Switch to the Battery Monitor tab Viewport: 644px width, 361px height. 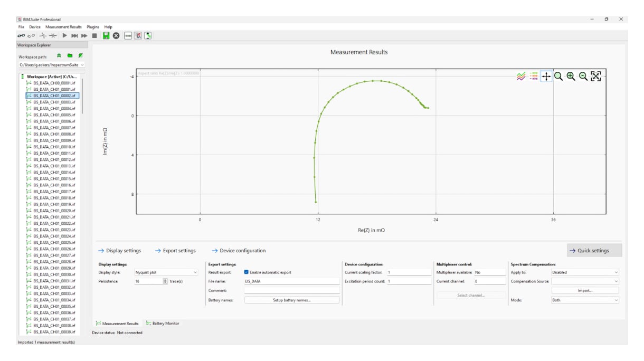pos(163,324)
